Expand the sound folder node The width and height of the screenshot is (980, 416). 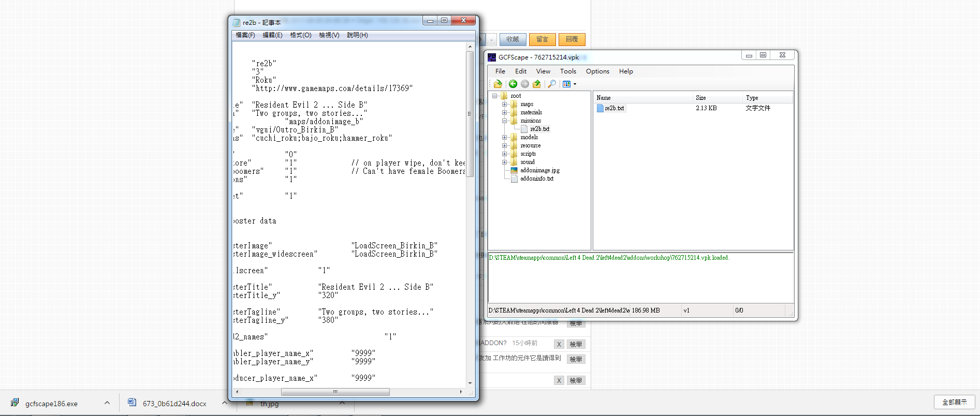pyautogui.click(x=504, y=162)
